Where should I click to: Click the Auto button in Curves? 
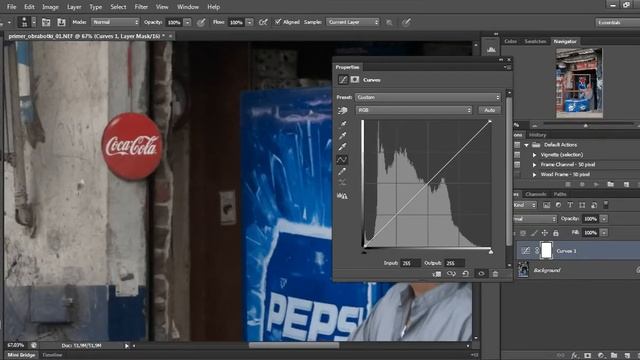[x=489, y=110]
